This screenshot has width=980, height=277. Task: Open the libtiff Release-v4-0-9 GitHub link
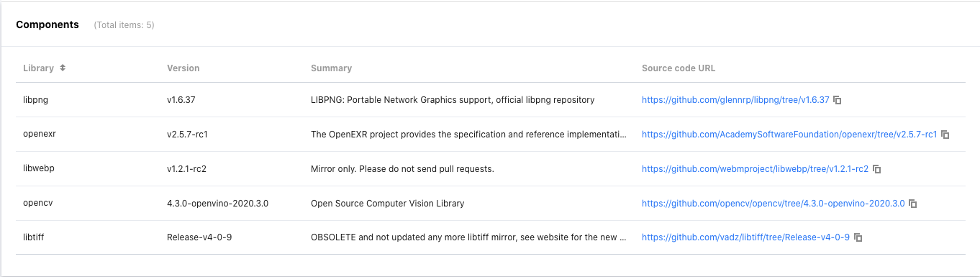tap(745, 237)
